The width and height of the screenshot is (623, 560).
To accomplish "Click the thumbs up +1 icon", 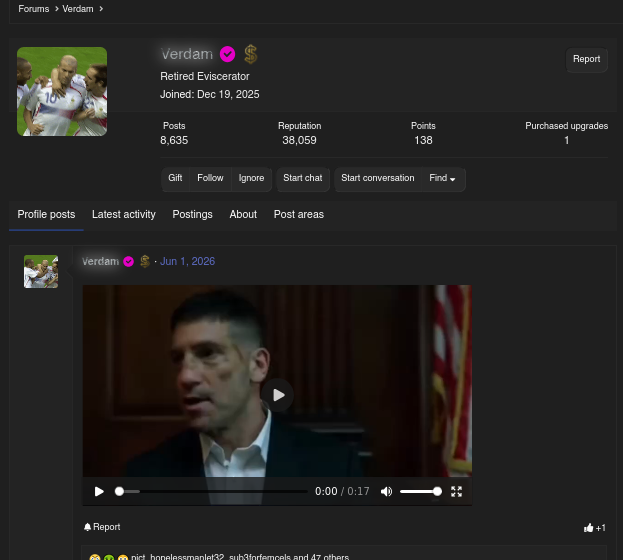I will click(x=594, y=528).
